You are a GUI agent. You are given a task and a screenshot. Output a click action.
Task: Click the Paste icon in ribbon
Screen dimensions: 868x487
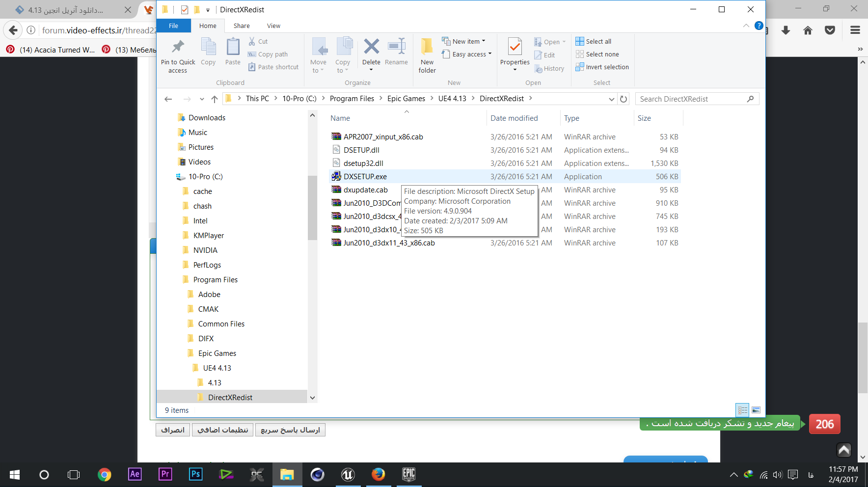(233, 47)
